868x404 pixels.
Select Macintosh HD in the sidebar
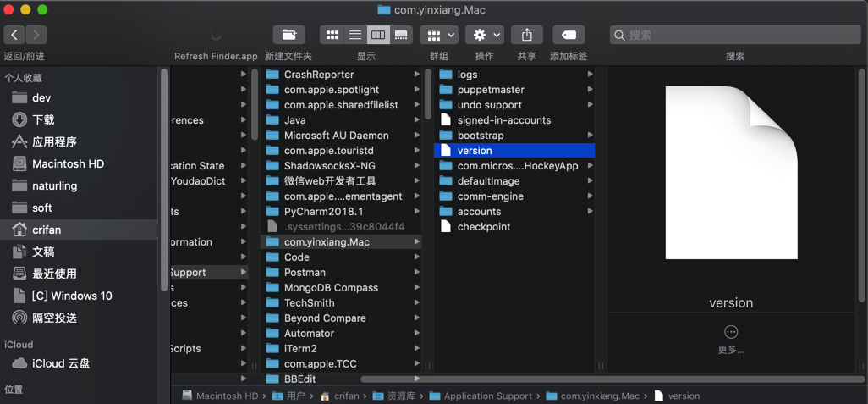point(79,163)
